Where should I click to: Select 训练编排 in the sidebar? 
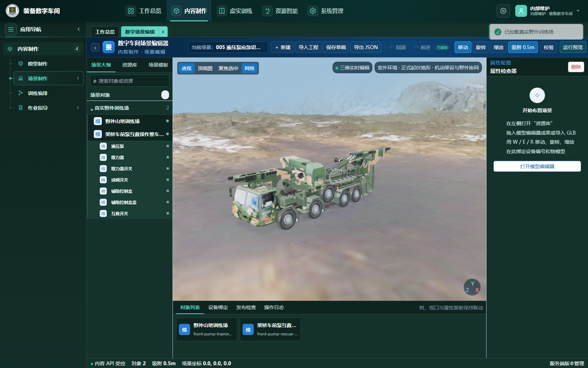click(x=37, y=93)
